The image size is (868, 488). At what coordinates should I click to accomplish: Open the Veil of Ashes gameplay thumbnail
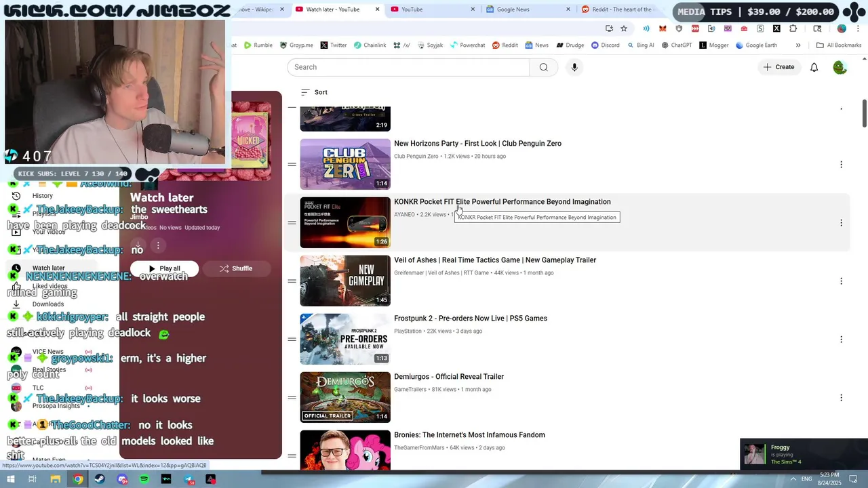(x=345, y=281)
